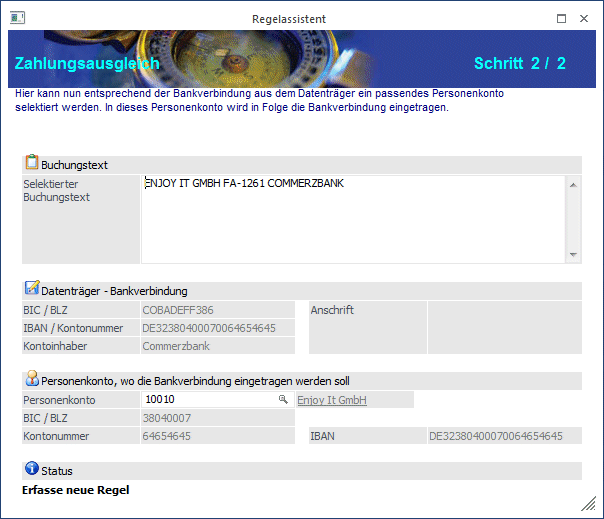Click the Regelassistent window icon in title bar
604x519 pixels.
pos(17,18)
